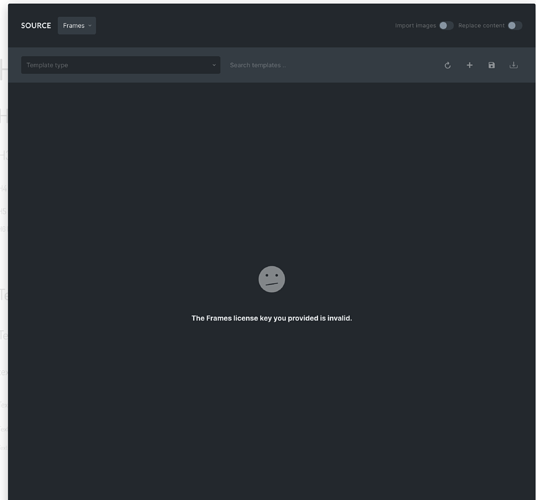Click the plus icon to add template

pos(469,65)
